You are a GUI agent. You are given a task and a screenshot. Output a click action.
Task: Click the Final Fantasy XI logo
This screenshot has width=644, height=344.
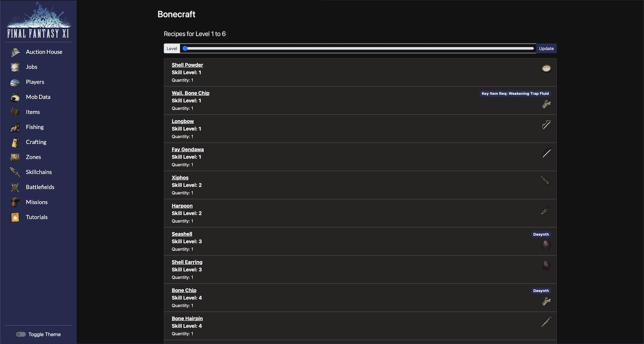(x=38, y=20)
